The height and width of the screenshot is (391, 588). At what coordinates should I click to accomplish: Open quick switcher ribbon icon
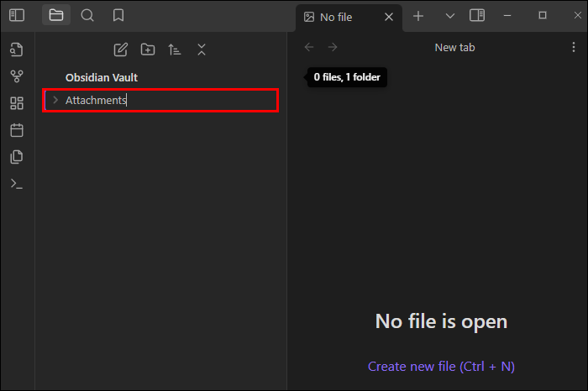[x=17, y=50]
